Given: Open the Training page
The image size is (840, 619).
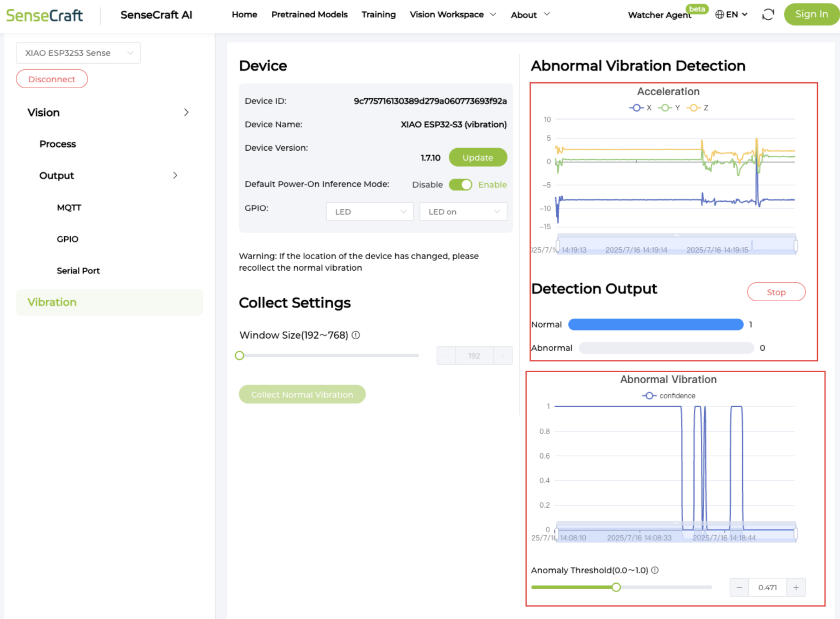Looking at the screenshot, I should coord(378,15).
